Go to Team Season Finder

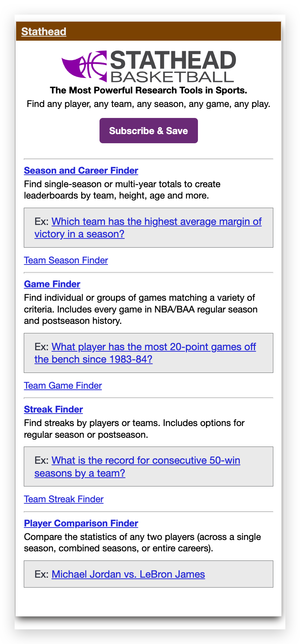click(x=66, y=260)
